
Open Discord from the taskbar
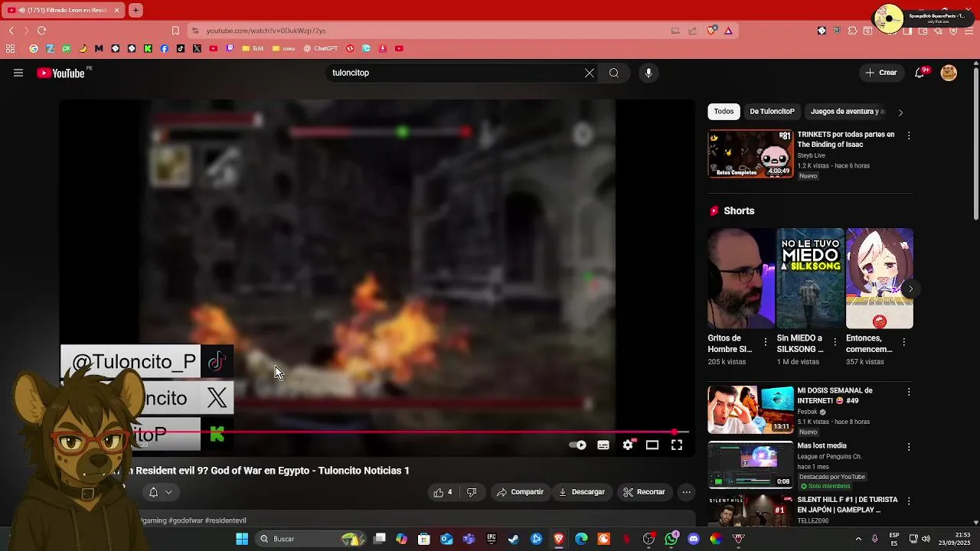[x=694, y=539]
